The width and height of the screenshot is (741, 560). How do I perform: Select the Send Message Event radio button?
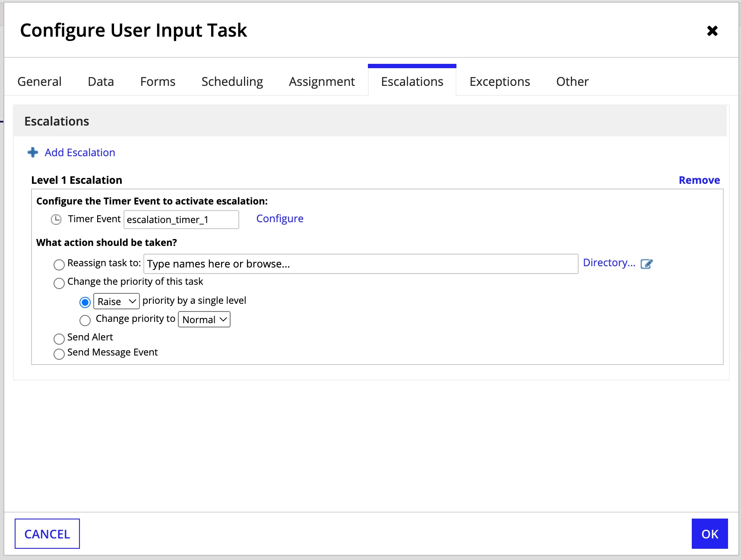pos(59,354)
